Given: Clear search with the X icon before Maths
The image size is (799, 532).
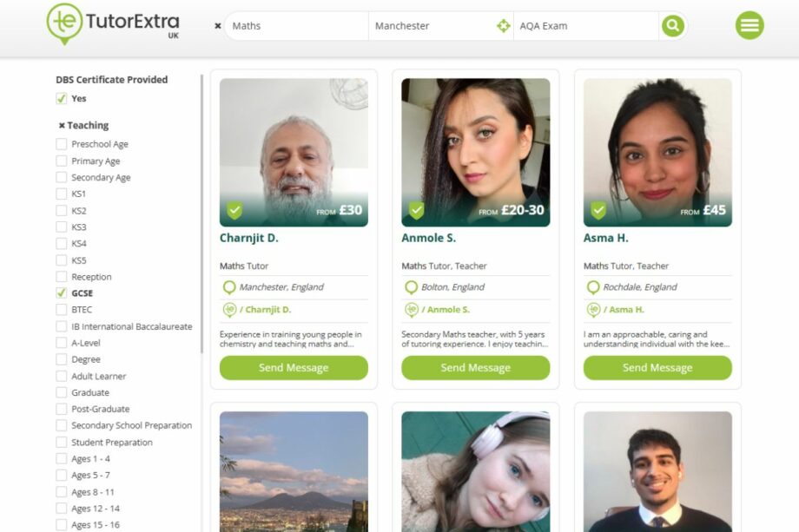Looking at the screenshot, I should (218, 26).
